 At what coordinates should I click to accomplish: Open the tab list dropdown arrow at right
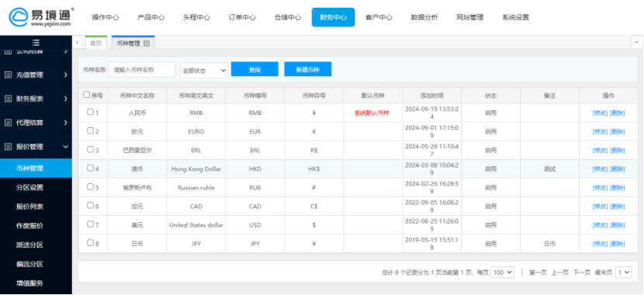637,43
